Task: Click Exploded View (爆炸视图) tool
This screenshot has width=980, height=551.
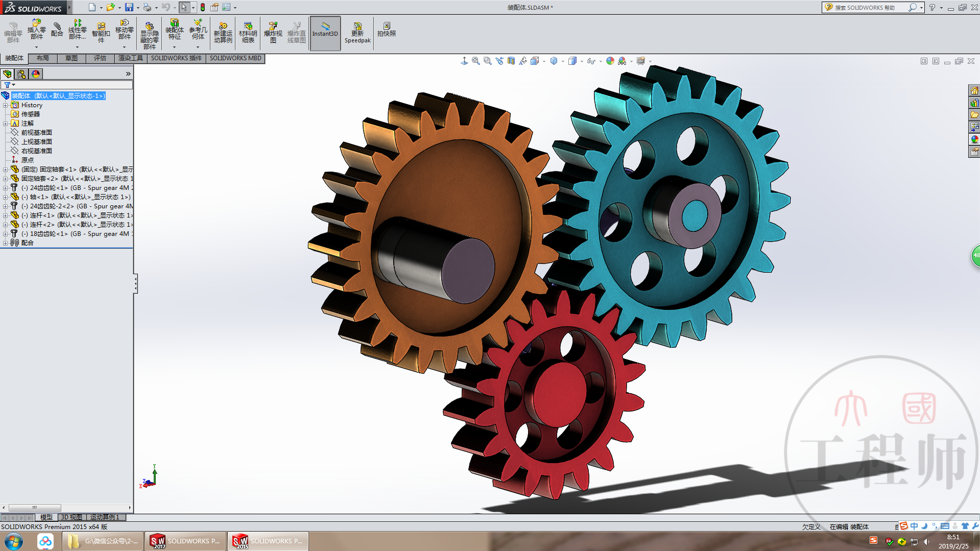Action: 273,33
